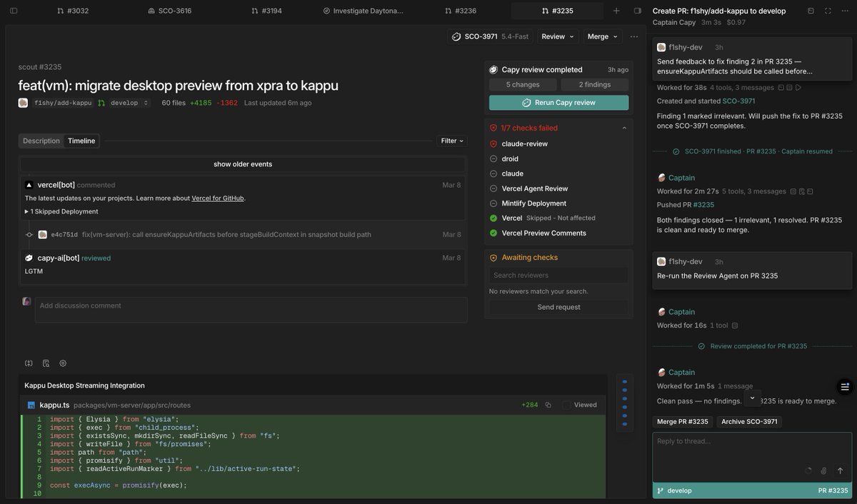Image resolution: width=857 pixels, height=504 pixels.
Task: Click the capybara icon in Rerun Capy review
Action: 526,103
